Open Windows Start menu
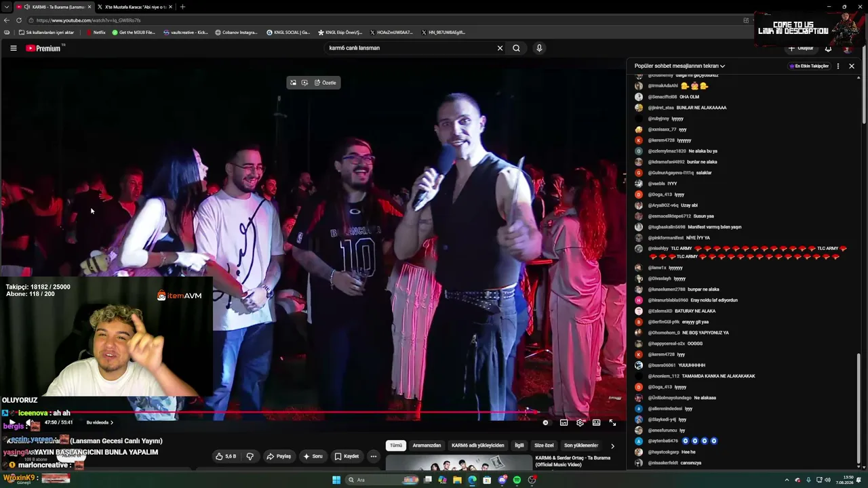868x488 pixels. (x=336, y=480)
